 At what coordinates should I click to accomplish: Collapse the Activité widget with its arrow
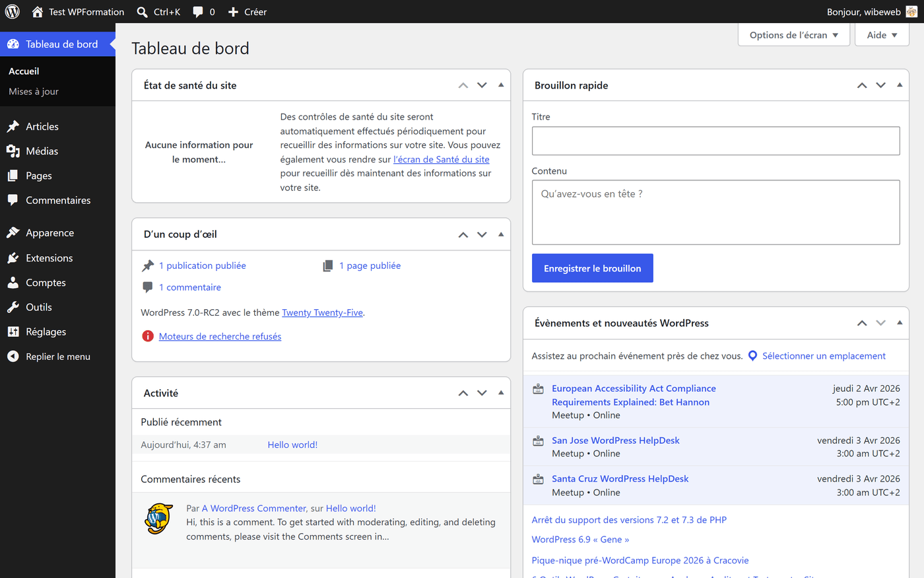pos(500,392)
